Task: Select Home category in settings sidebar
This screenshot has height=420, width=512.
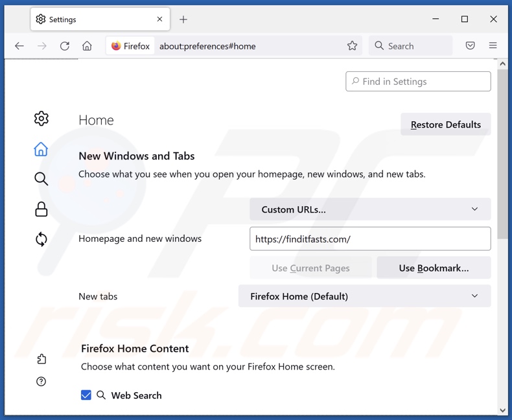Action: tap(41, 149)
